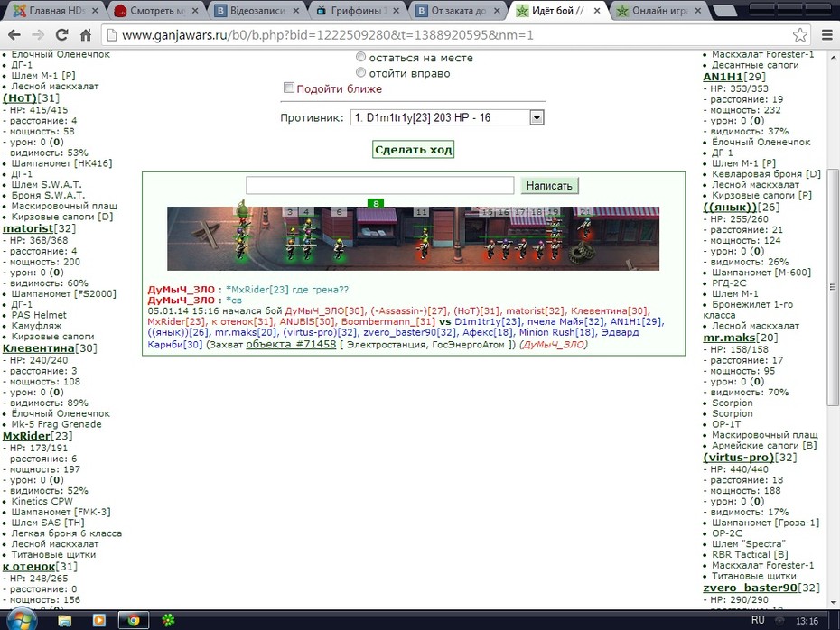Click position marker 11 on the battlefield
Viewport: 840px width, 630px height.
coord(422,212)
